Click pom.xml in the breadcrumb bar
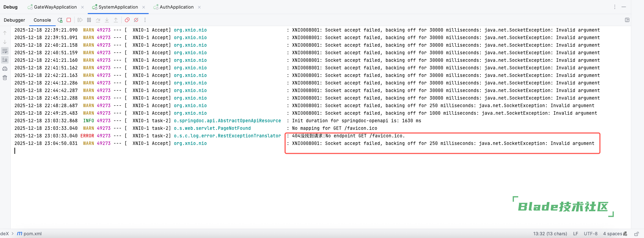 tap(32, 234)
